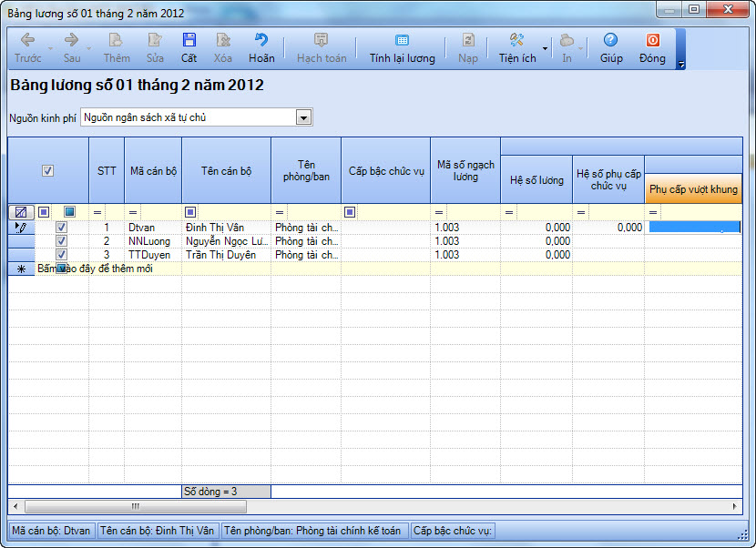Open filter operator for Tên cán bộ column
This screenshot has width=756, height=548.
tap(190, 211)
